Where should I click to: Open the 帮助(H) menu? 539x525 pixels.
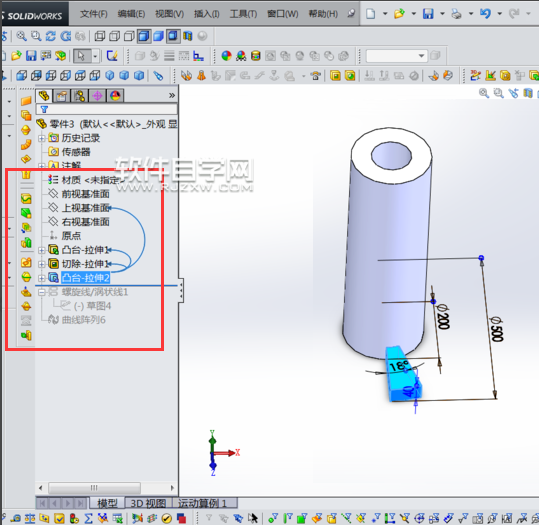(323, 14)
